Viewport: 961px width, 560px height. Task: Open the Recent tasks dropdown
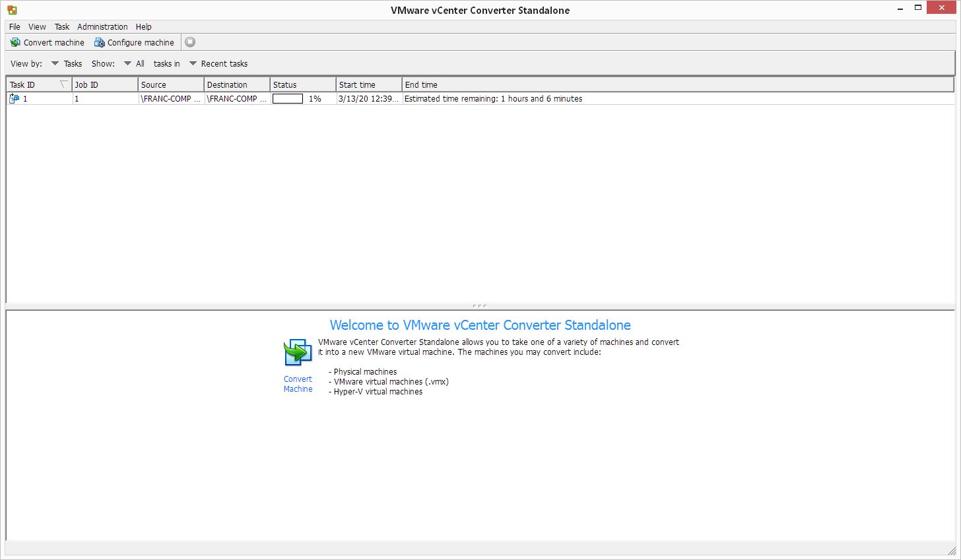click(193, 63)
